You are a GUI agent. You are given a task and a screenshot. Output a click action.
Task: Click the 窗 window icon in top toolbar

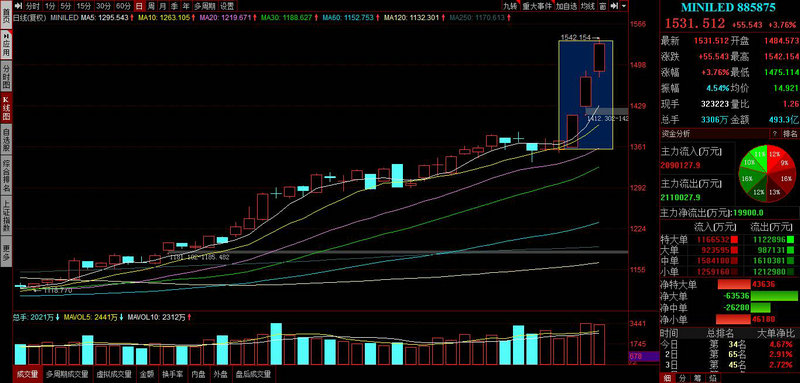coord(603,6)
